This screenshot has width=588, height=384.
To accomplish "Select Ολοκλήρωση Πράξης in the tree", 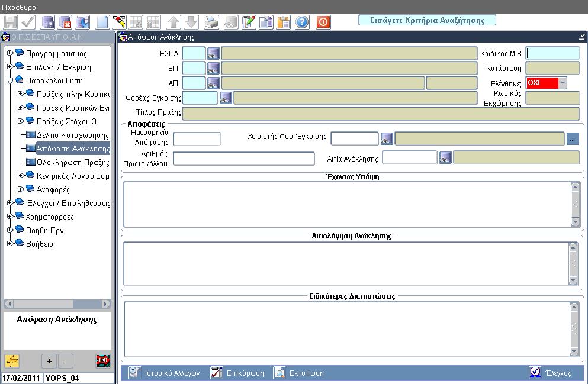I will [x=73, y=163].
